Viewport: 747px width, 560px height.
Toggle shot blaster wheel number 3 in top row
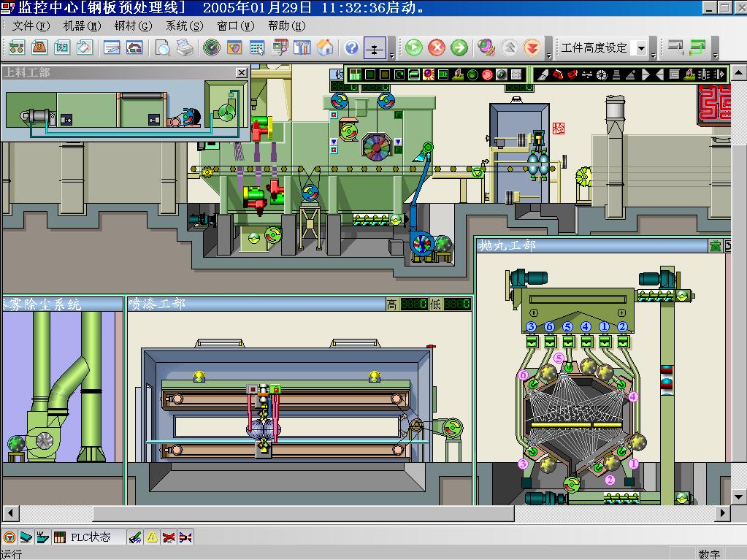(x=531, y=326)
